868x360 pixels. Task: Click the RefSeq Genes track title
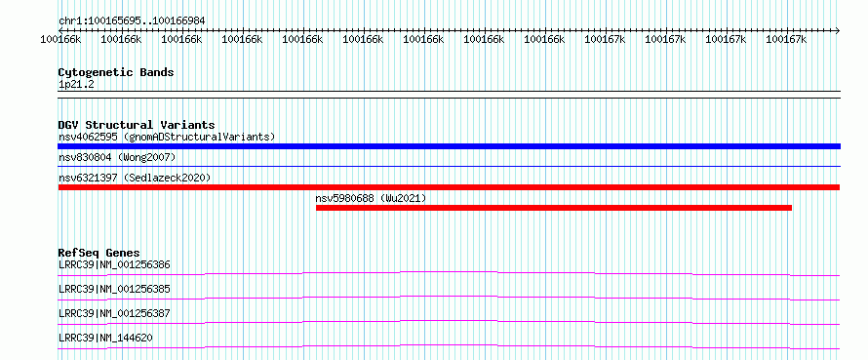click(99, 253)
